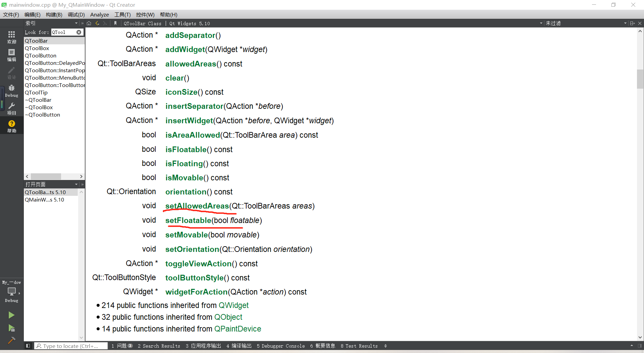This screenshot has width=644, height=353.
Task: Click the index list horizontal scrollbar thumb
Action: (x=46, y=176)
